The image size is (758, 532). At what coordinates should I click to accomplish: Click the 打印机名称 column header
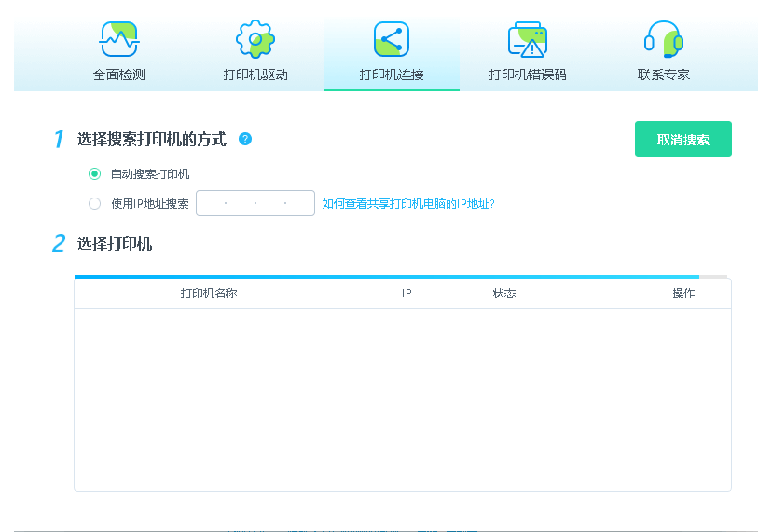point(208,293)
